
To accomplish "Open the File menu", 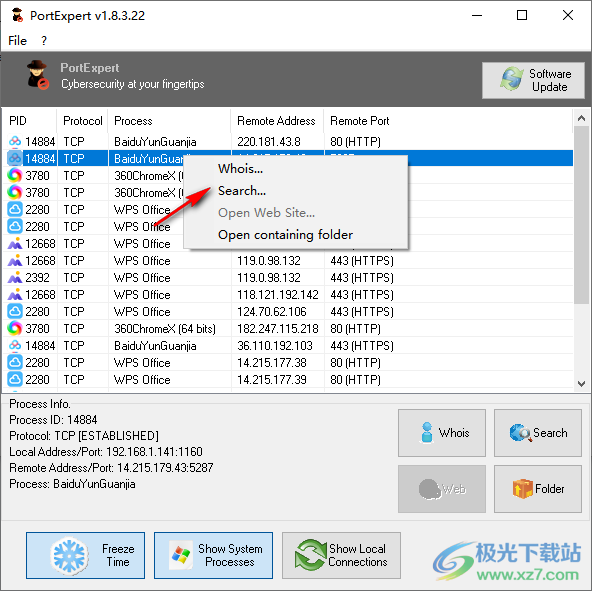I will 17,40.
